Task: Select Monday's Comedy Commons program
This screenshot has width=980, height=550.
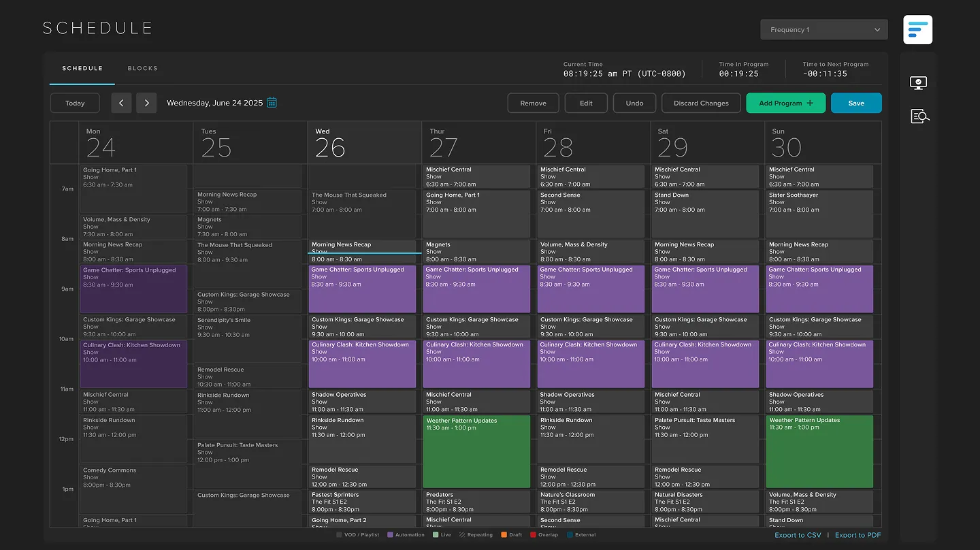Action: [133, 489]
